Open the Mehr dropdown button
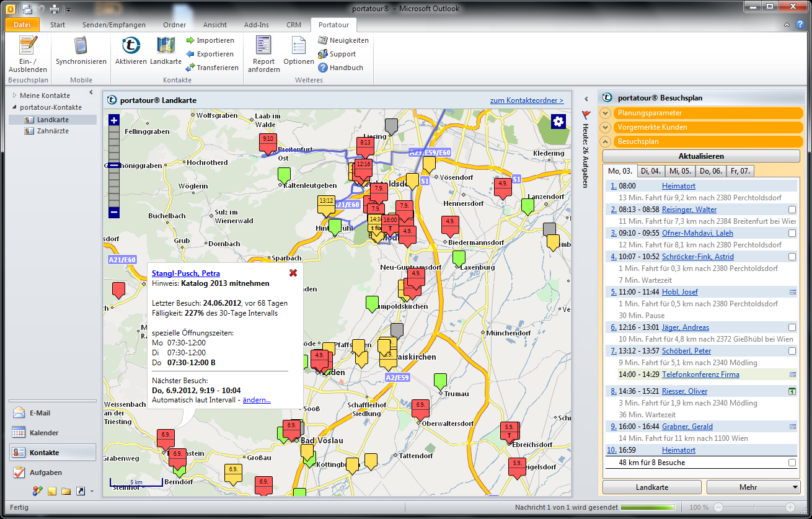This screenshot has height=519, width=812. (x=753, y=487)
